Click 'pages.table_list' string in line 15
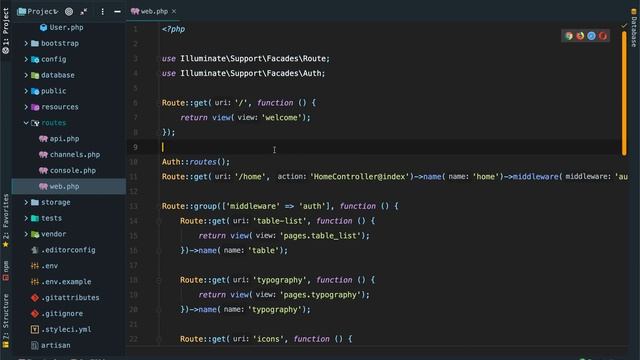The width and height of the screenshot is (640, 360). (x=320, y=236)
